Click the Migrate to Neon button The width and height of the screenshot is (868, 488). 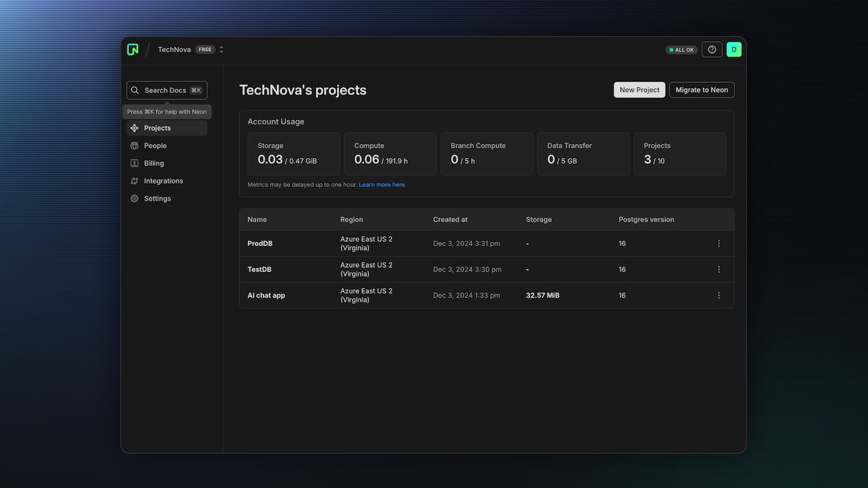pos(702,90)
